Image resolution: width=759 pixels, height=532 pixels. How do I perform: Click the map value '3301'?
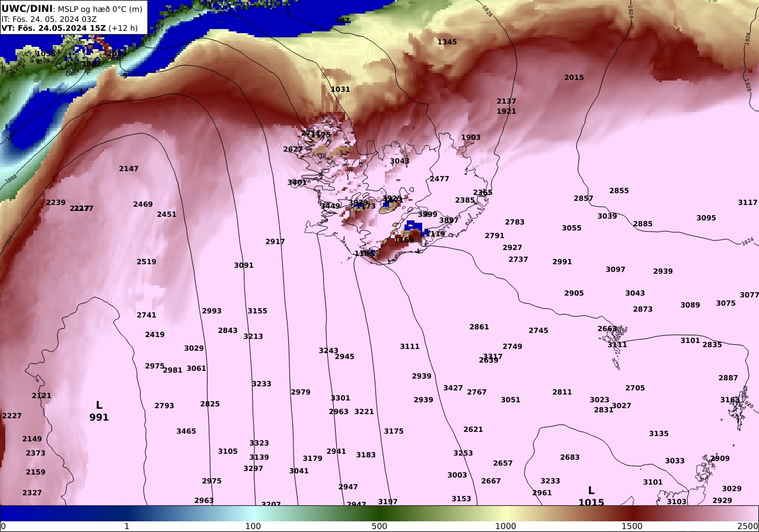pos(340,398)
